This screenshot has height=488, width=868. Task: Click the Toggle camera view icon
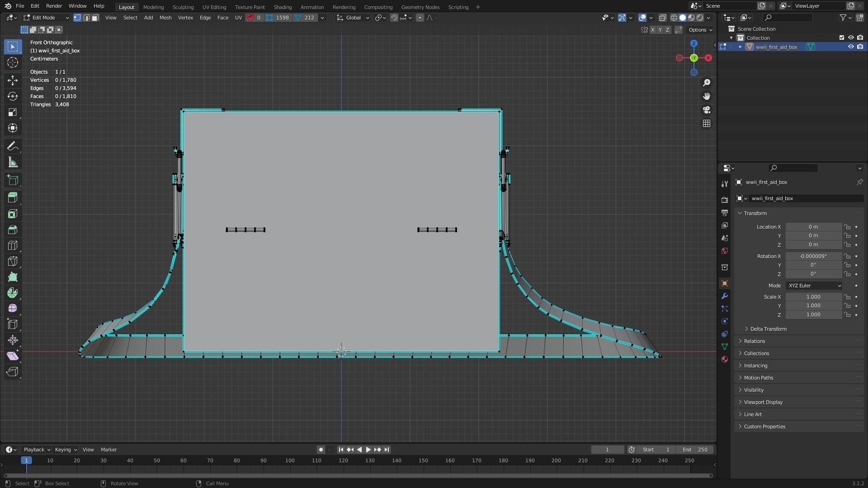point(707,110)
